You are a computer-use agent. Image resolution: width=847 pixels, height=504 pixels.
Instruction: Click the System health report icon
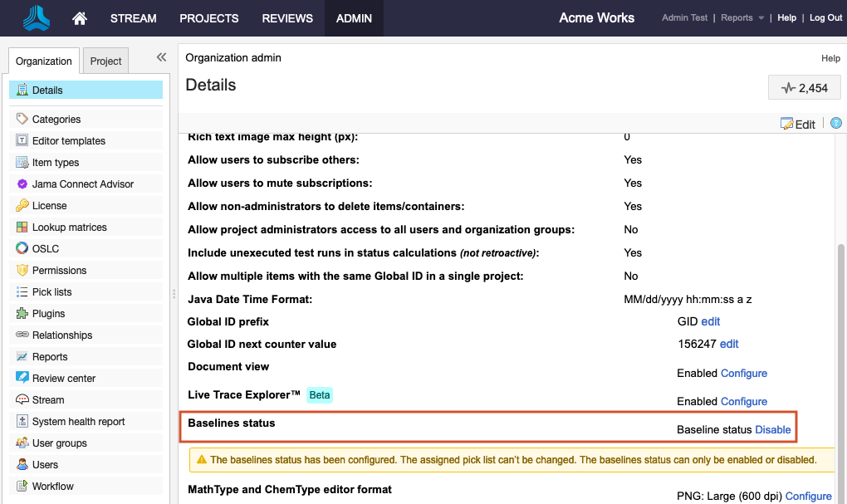22,421
